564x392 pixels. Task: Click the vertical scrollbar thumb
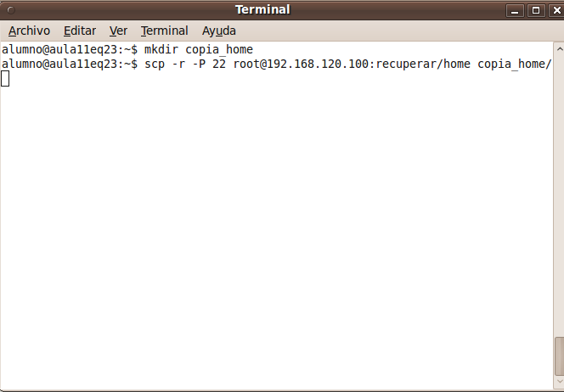pos(559,356)
